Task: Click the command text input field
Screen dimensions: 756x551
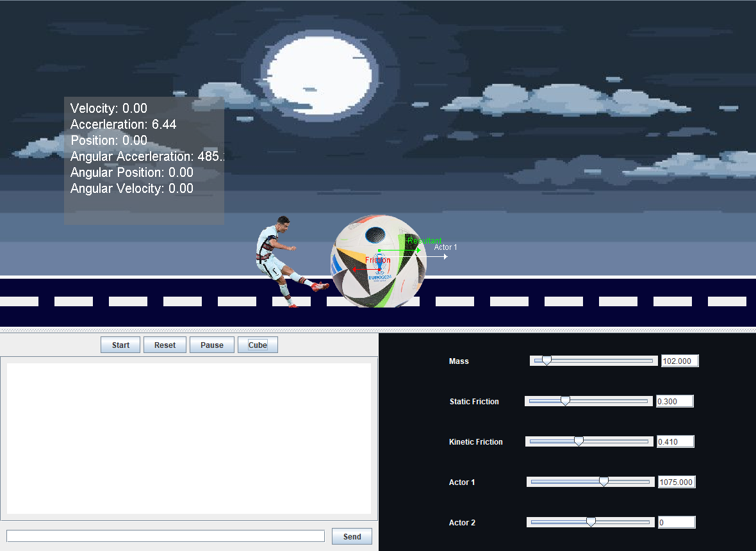Action: (x=165, y=536)
